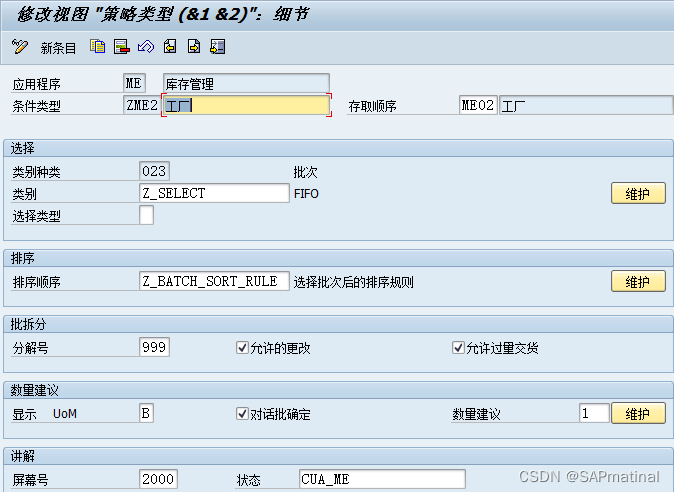Click the 存取顺序 description field 工厂
Image resolution: width=674 pixels, height=492 pixels.
click(586, 105)
